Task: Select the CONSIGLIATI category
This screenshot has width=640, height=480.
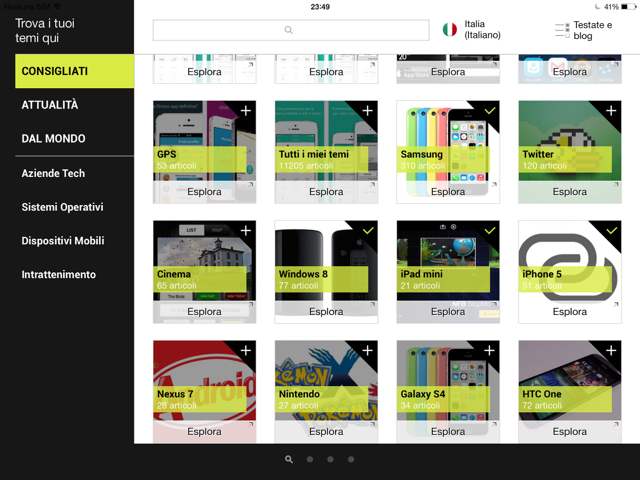Action: click(x=74, y=71)
